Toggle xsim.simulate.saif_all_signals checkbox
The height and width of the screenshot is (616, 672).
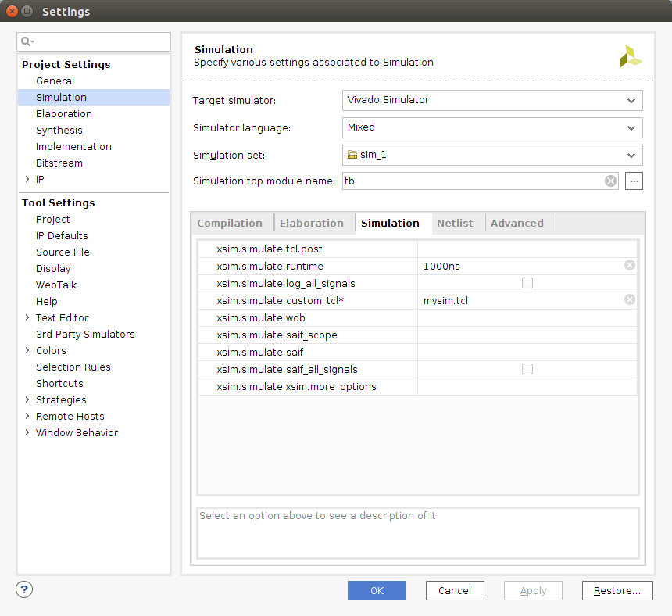(527, 369)
